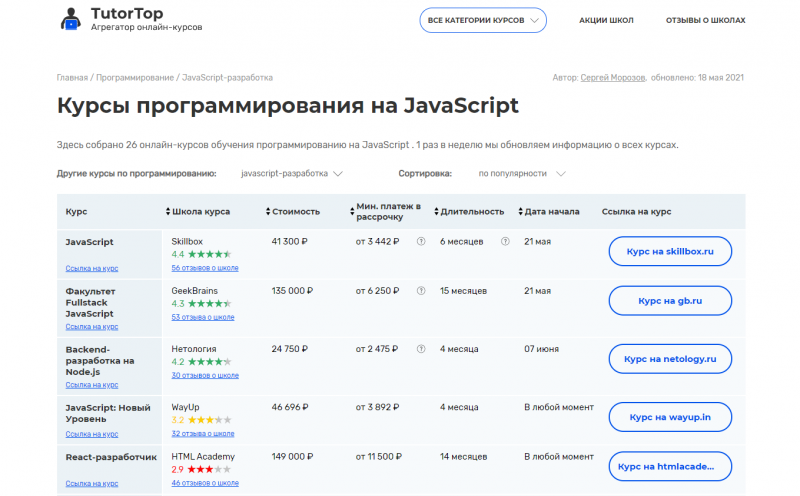Screen dimensions: 800x496
Task: Expand the javascript-разработка course selector
Action: pyautogui.click(x=292, y=173)
